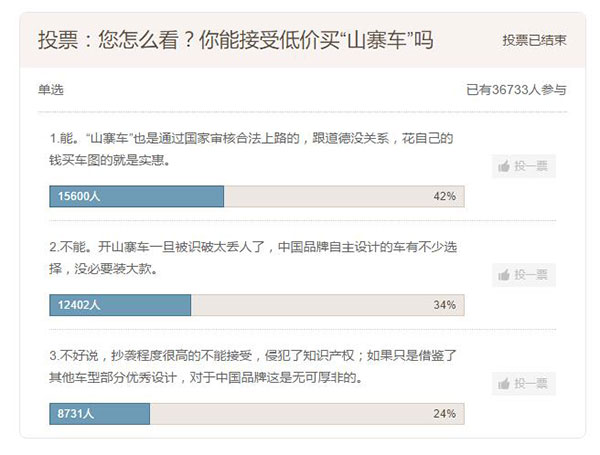Click the 34% percentage label
This screenshot has height=455, width=600.
coord(444,304)
